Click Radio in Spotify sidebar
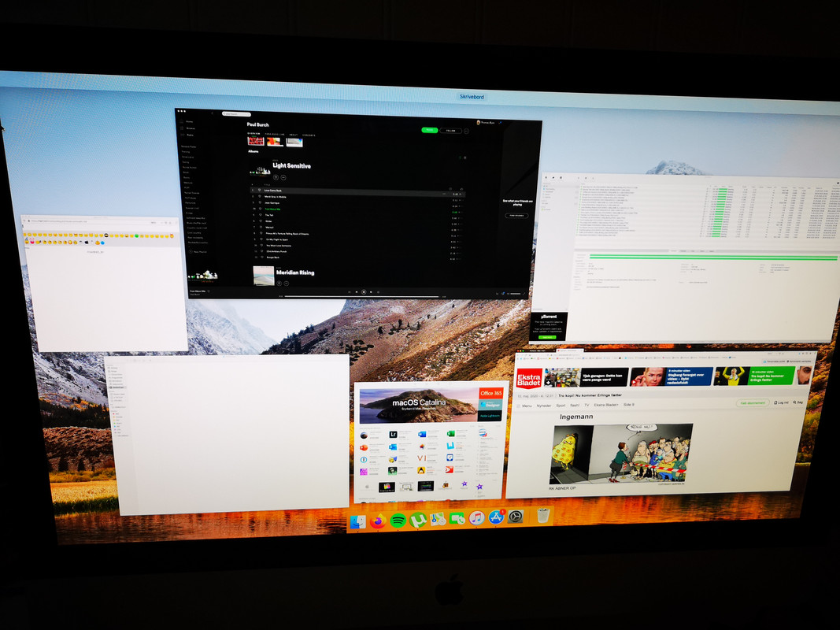Image resolution: width=840 pixels, height=630 pixels. click(191, 135)
